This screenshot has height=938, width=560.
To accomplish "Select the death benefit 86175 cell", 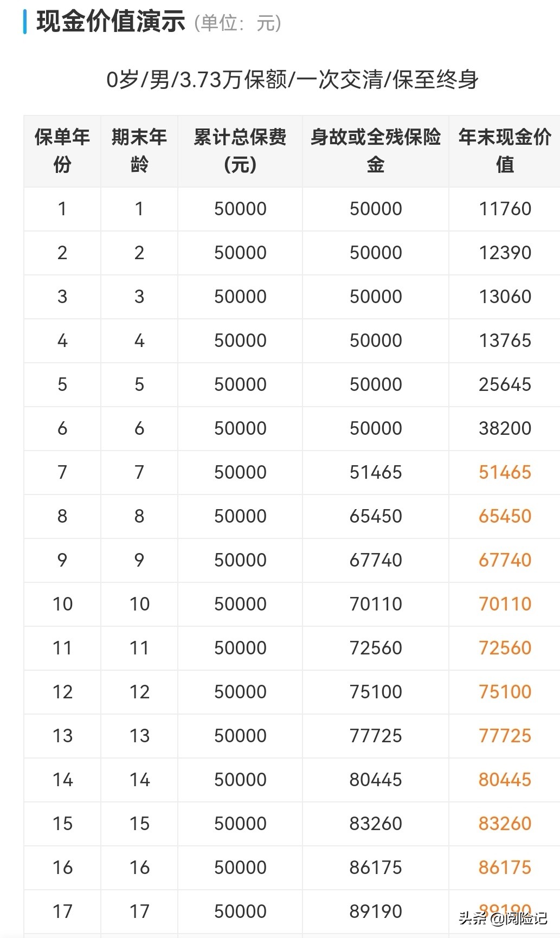I will (x=376, y=868).
